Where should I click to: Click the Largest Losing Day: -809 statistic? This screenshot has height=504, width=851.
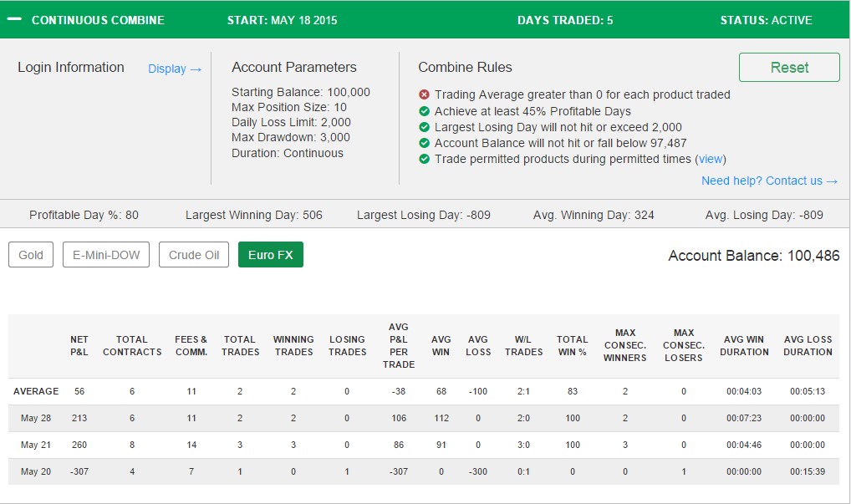423,215
